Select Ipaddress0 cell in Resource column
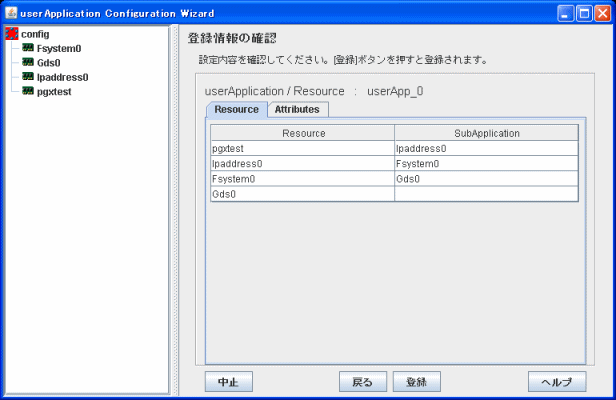 click(303, 163)
